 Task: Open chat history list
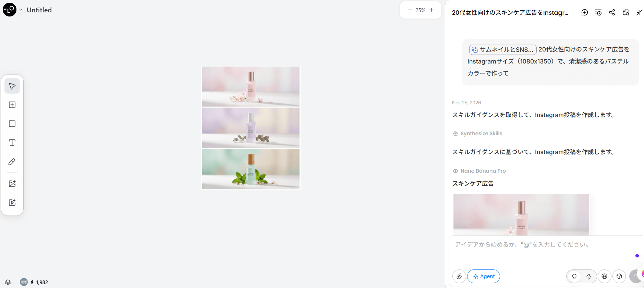pos(598,12)
